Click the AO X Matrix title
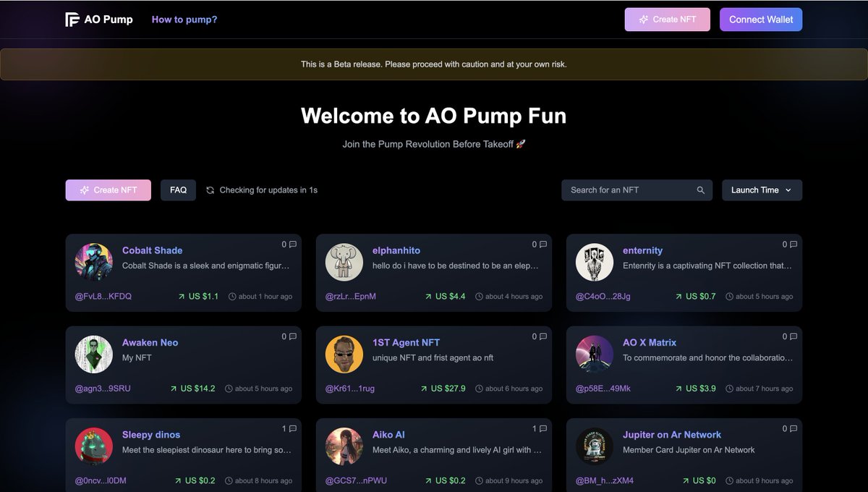The width and height of the screenshot is (868, 492). pyautogui.click(x=650, y=342)
